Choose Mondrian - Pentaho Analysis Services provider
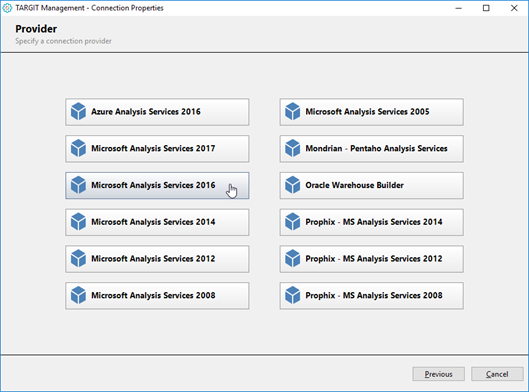The width and height of the screenshot is (529, 392). pyautogui.click(x=371, y=149)
